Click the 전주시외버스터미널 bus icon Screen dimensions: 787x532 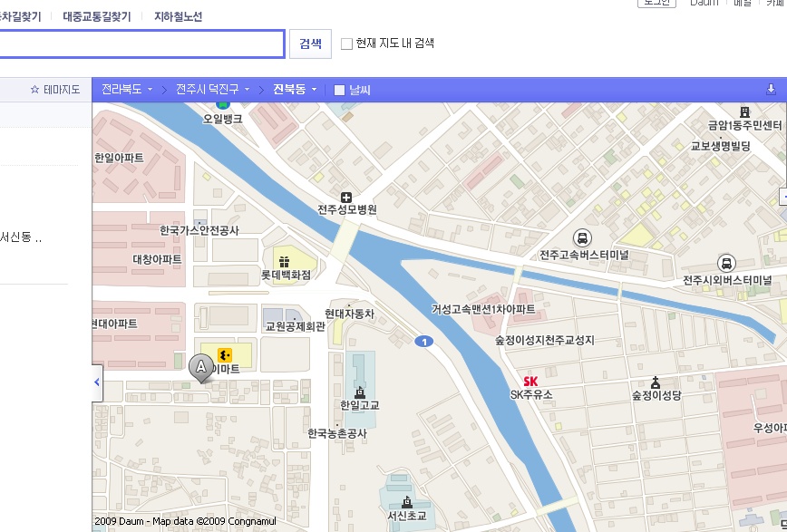725,263
